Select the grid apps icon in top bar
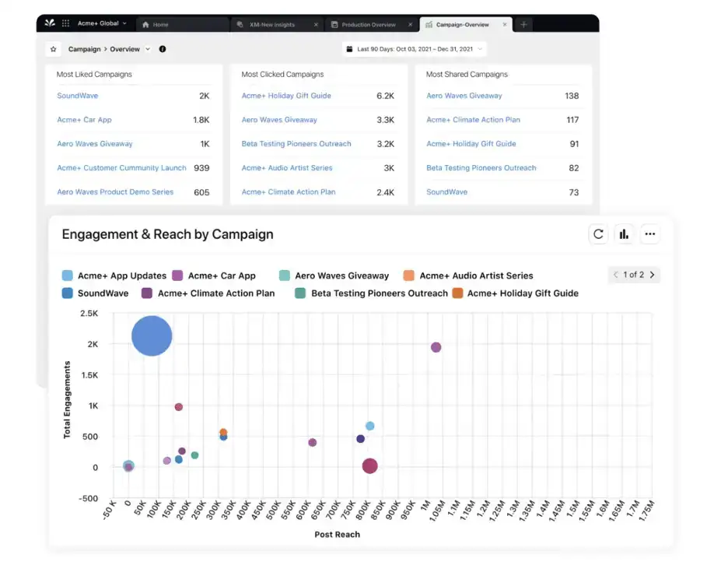 pyautogui.click(x=65, y=23)
